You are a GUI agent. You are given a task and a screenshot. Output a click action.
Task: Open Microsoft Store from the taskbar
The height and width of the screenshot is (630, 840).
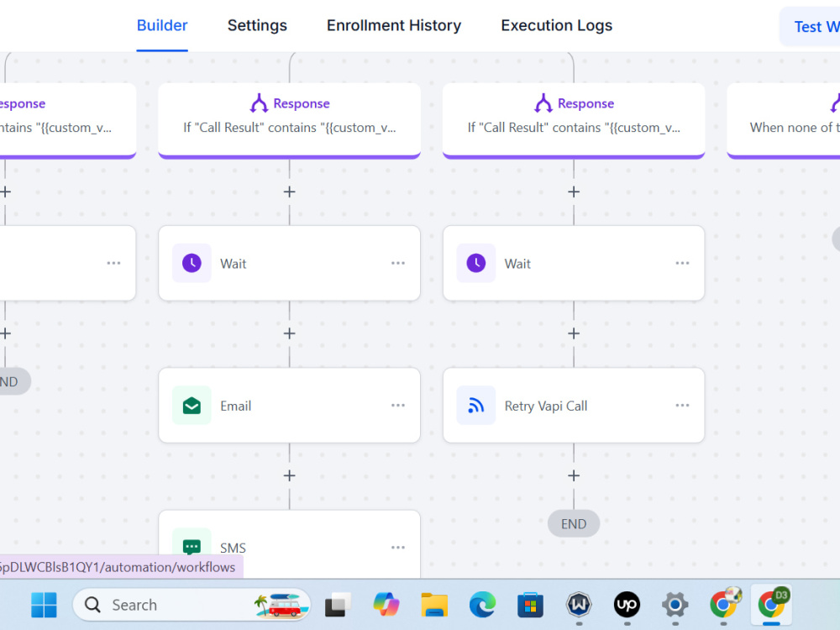click(530, 605)
